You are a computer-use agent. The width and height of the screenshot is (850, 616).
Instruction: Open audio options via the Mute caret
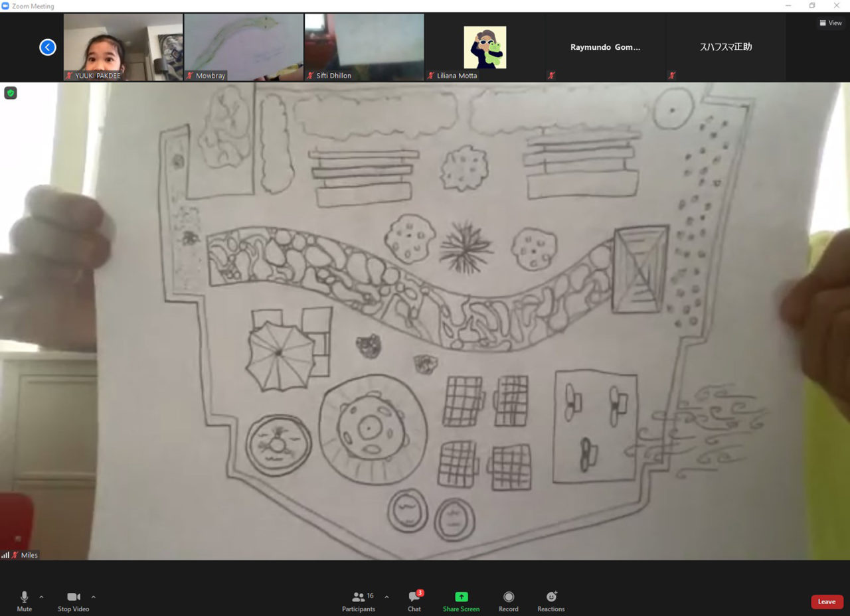(x=41, y=595)
